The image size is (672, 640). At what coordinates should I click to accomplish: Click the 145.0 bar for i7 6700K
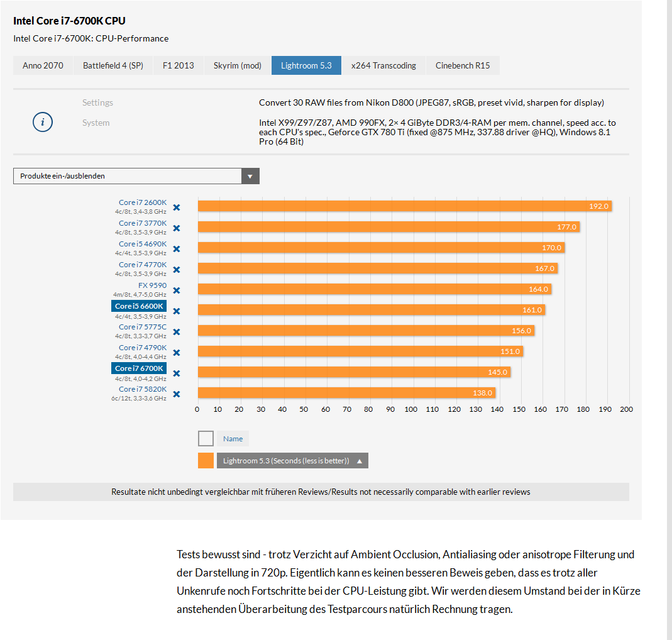pos(354,372)
